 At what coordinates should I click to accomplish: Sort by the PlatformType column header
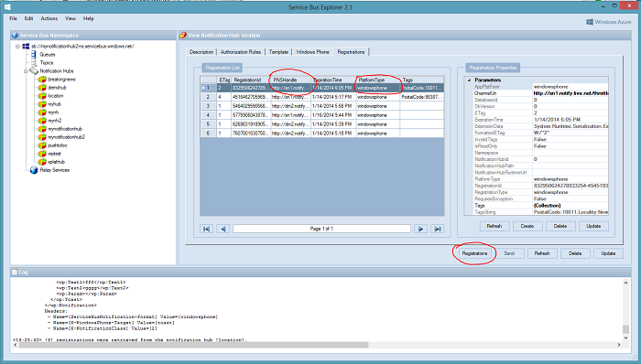coord(378,80)
